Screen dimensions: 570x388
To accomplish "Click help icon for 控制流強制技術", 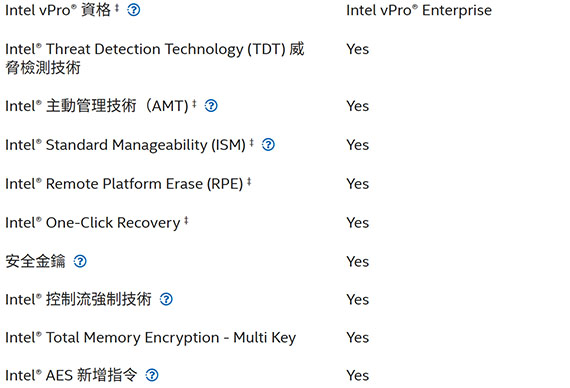I will click(166, 299).
